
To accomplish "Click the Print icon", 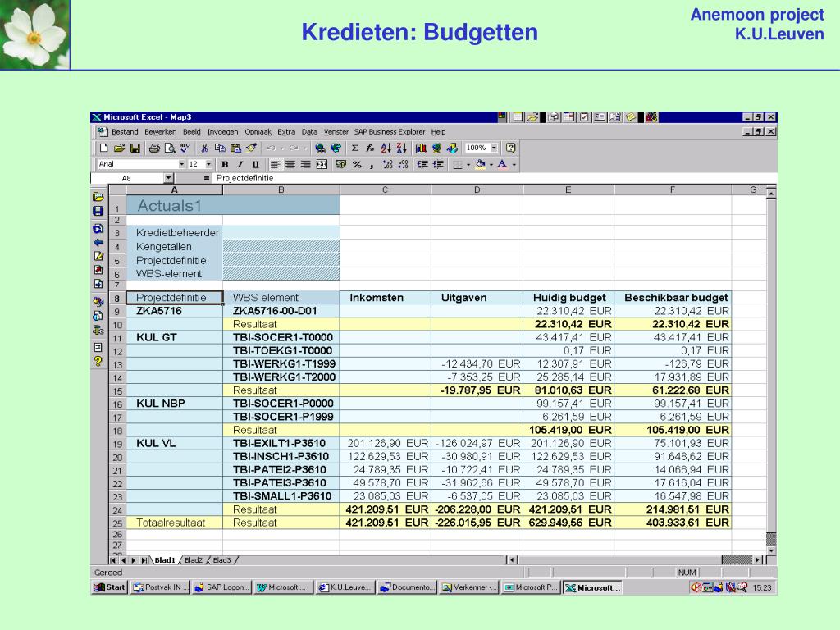I will 154,148.
